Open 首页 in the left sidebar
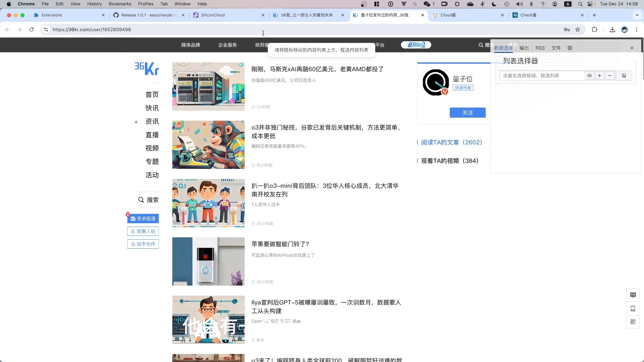The height and width of the screenshot is (362, 644). pyautogui.click(x=152, y=95)
